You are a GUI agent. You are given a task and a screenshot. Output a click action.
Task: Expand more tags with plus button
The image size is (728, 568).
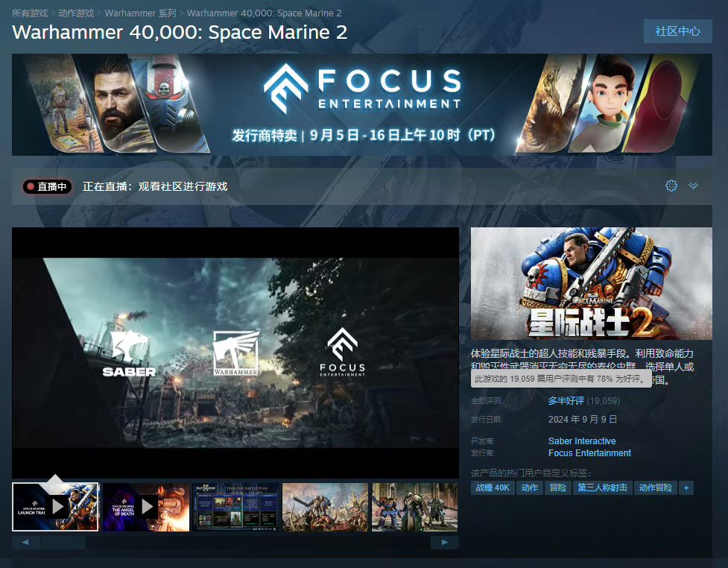pyautogui.click(x=686, y=487)
